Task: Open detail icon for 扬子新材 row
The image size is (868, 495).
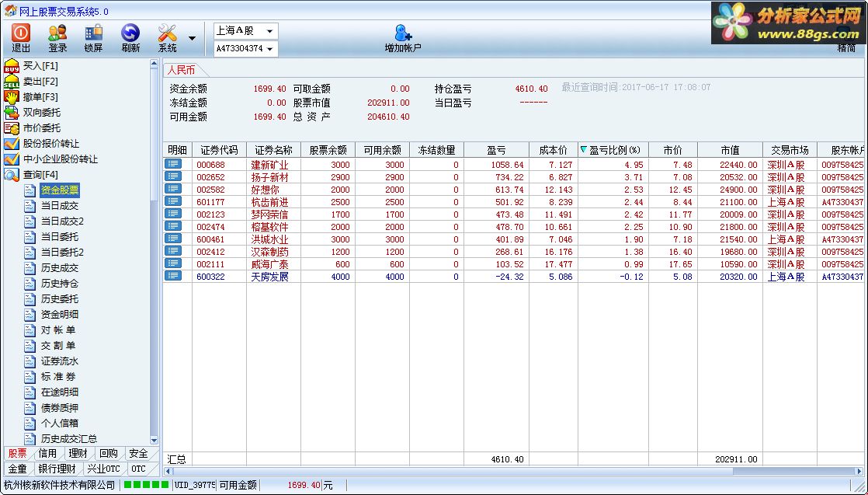Action: (172, 176)
